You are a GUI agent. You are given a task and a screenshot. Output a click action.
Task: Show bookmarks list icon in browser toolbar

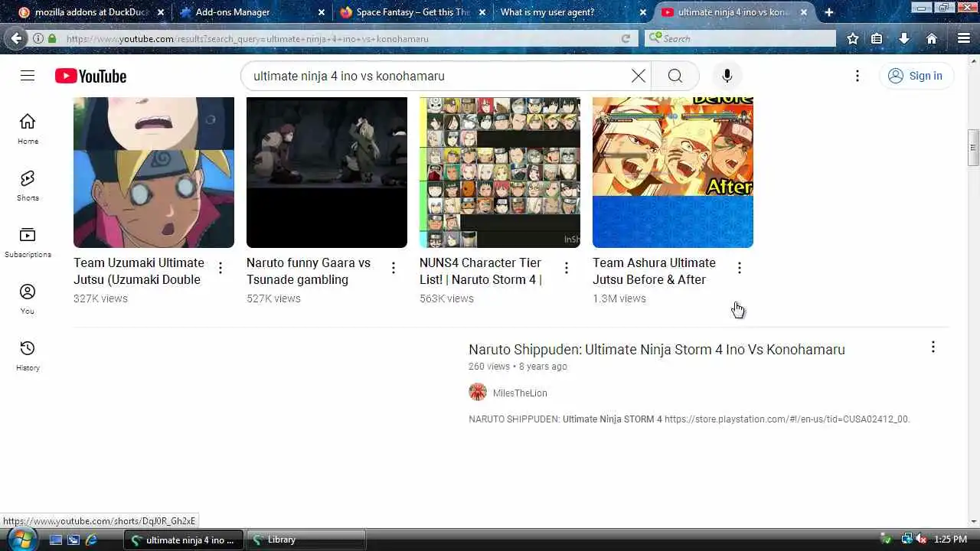click(x=877, y=38)
